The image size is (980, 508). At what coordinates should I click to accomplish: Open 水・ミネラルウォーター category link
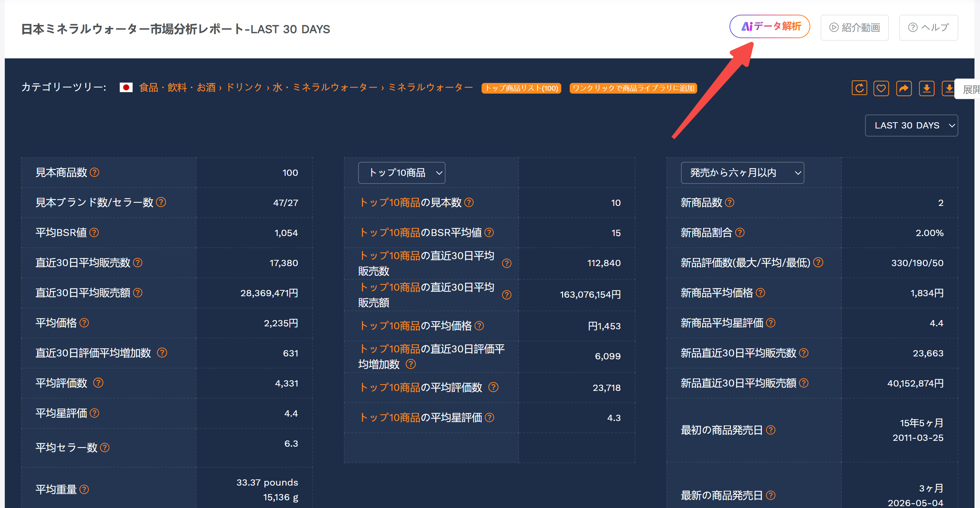325,88
